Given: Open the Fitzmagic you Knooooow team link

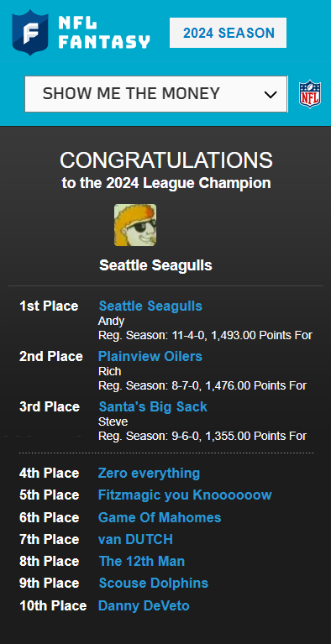Looking at the screenshot, I should click(x=185, y=495).
